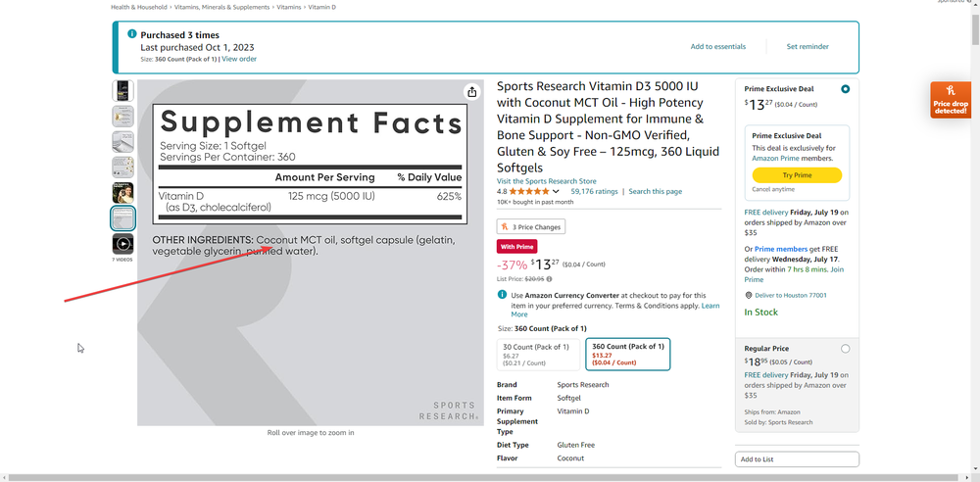
Task: Go to Vitamin D breadcrumb
Action: pyautogui.click(x=321, y=8)
